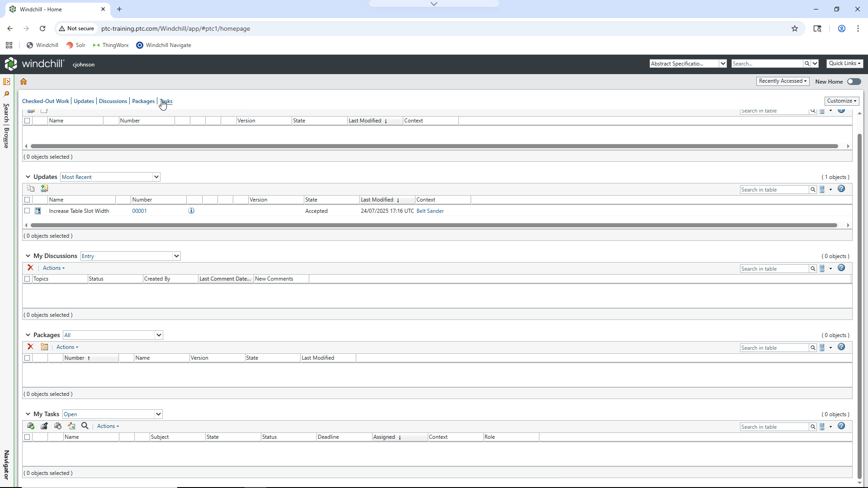Screen dimensions: 868x488
Task: Click the red delete X in My Discussions
Action: [x=30, y=267]
